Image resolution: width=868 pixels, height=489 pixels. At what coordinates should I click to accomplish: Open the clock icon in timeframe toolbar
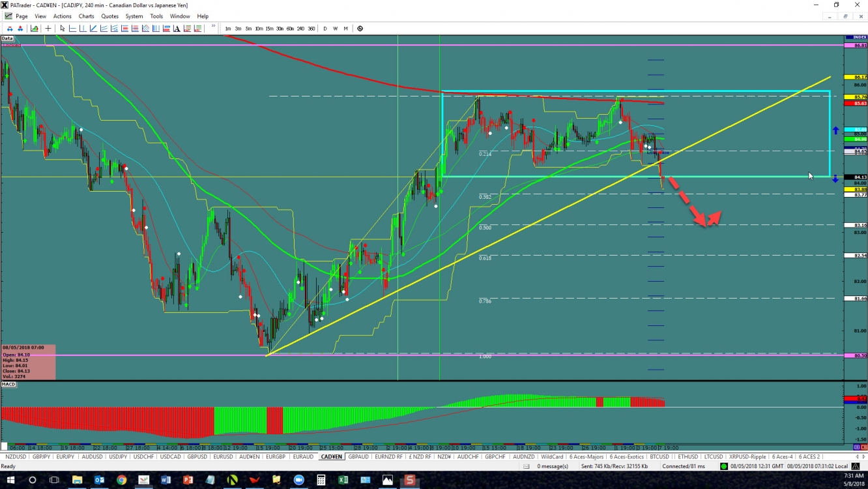(x=360, y=29)
